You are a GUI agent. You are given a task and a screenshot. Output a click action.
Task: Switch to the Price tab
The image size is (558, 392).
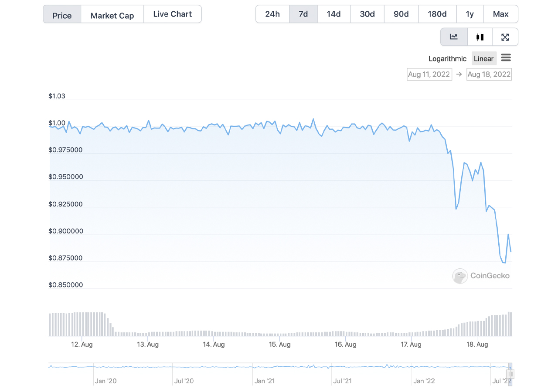coord(62,15)
